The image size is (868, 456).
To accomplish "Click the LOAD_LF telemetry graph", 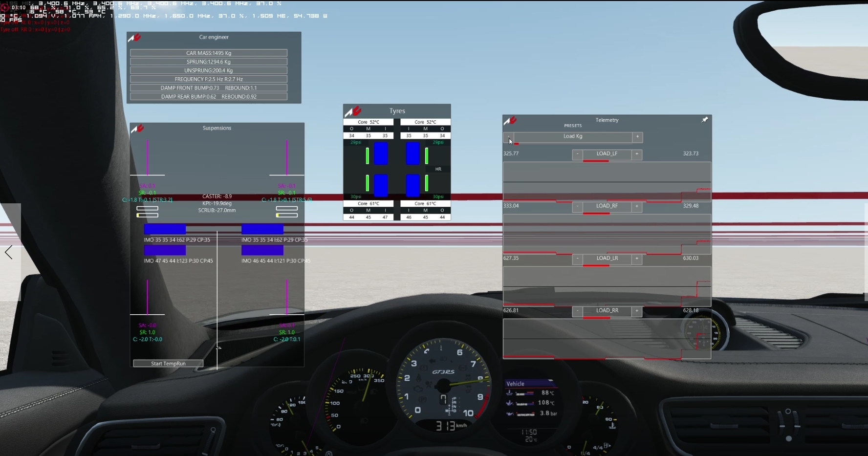I will [x=607, y=182].
